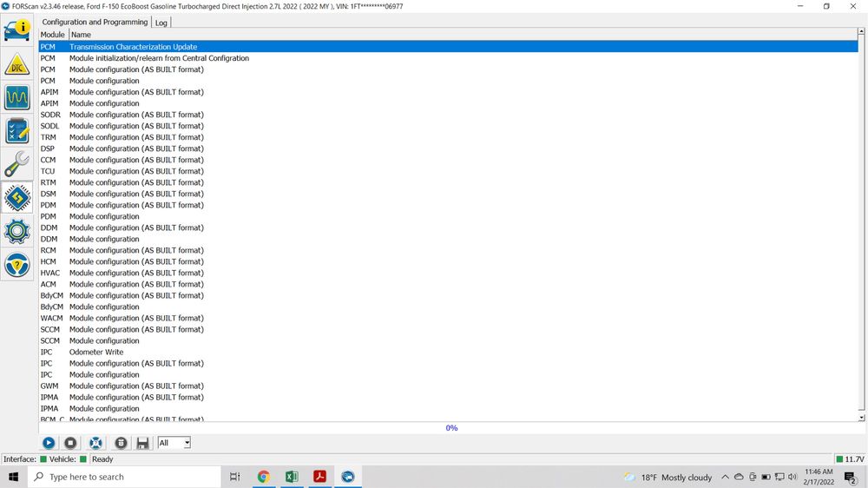The height and width of the screenshot is (488, 868).
Task: Select APIM Module configuration (AS BUILT format)
Action: point(449,92)
